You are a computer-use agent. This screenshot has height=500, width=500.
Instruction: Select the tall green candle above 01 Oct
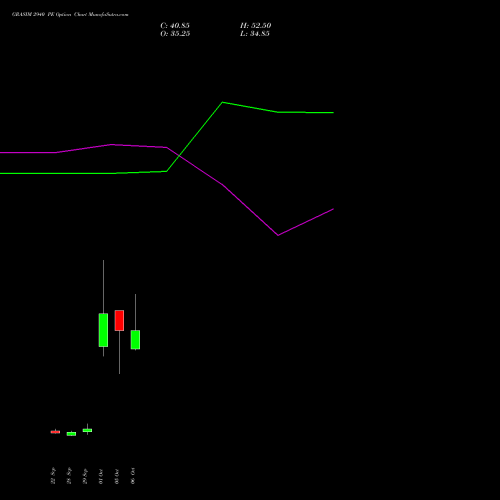[103, 330]
